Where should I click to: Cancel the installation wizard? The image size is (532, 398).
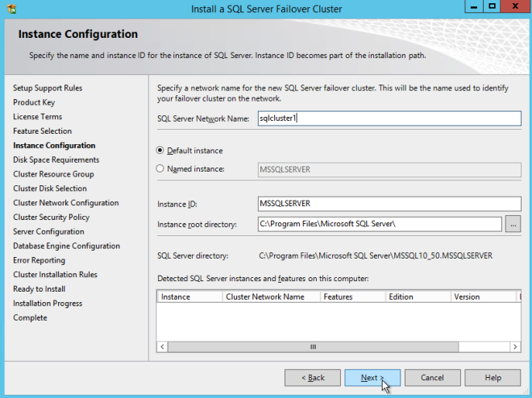click(432, 378)
